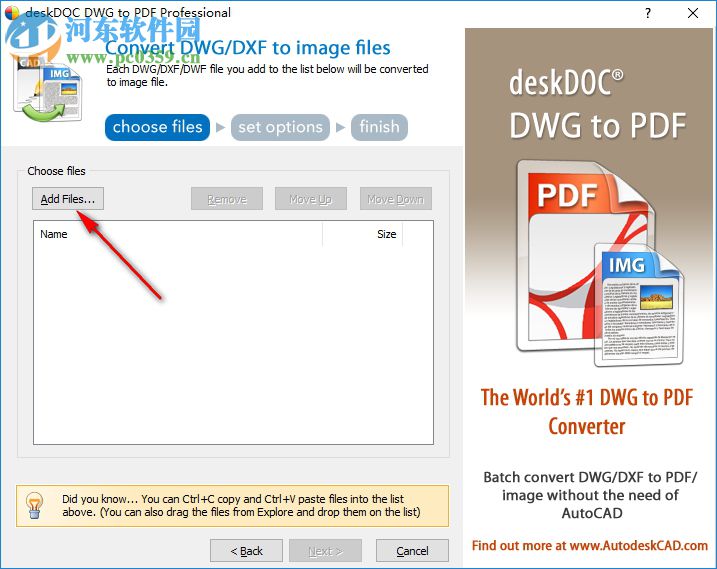This screenshot has height=569, width=717.
Task: Click the 'Choose files' group label
Action: pos(56,171)
